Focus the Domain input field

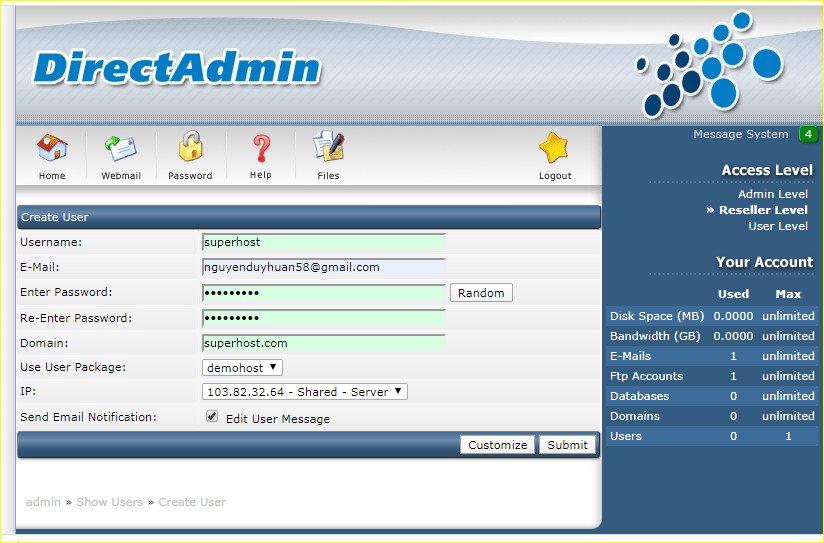(323, 343)
